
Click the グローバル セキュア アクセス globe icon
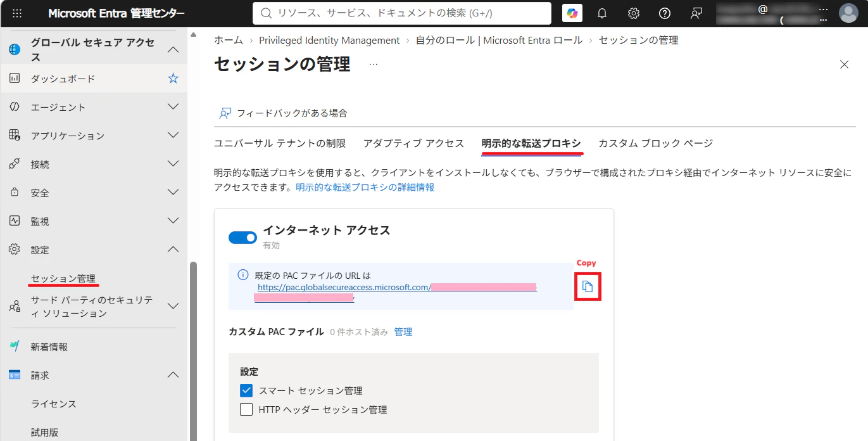point(15,49)
